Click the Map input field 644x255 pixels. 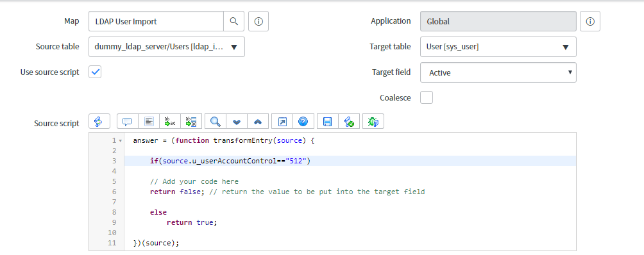coord(156,21)
